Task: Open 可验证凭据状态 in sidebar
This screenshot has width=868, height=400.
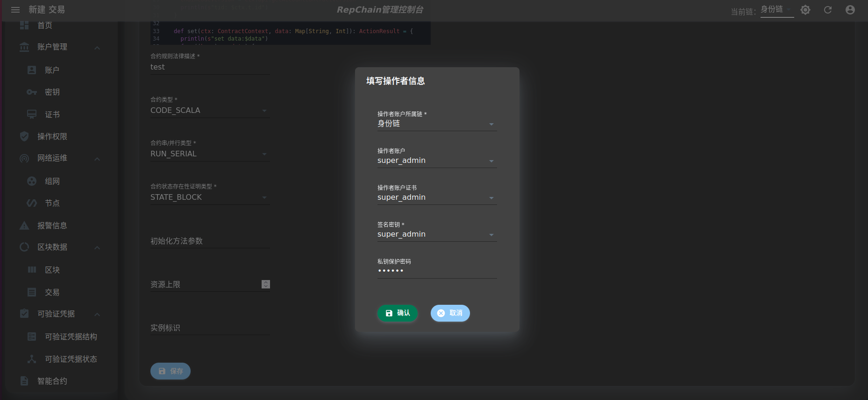Action: tap(71, 359)
